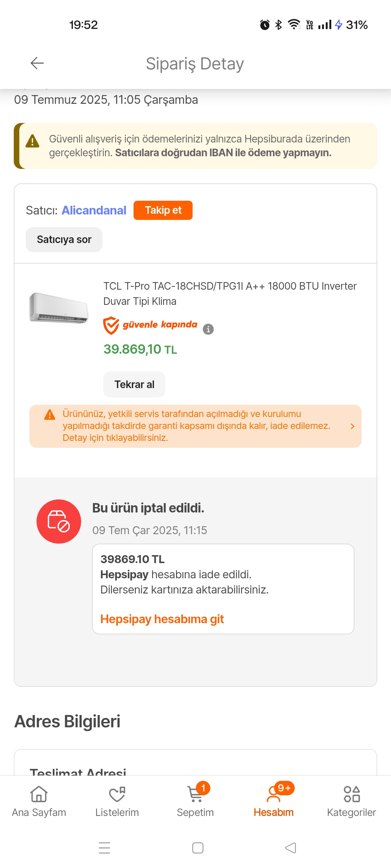Viewport: 391px width, 868px height.
Task: Tap the yellow IBAN warning triangle icon
Action: pos(33,141)
